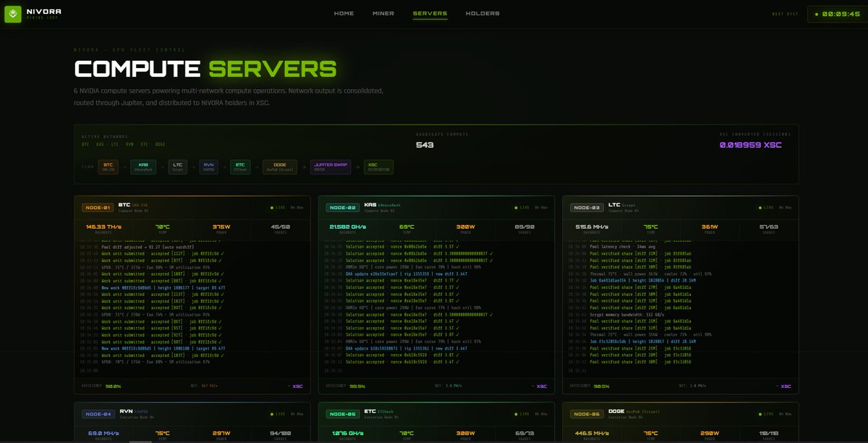Click the XSC arrow label in the BTC card footer

coord(295,386)
